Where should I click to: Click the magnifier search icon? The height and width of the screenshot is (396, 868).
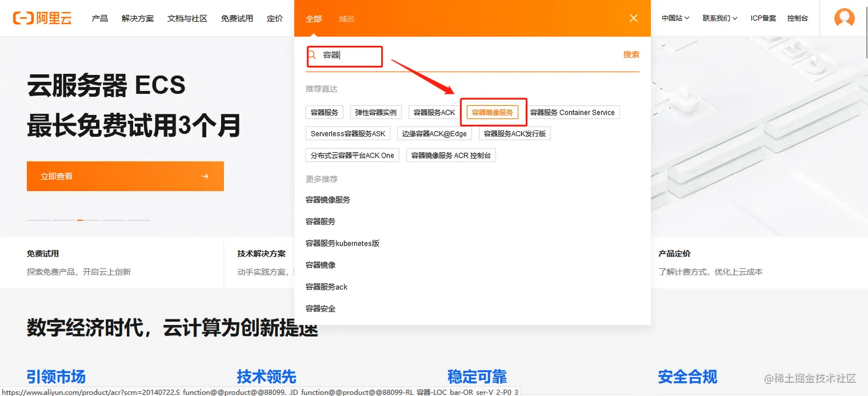pos(313,55)
